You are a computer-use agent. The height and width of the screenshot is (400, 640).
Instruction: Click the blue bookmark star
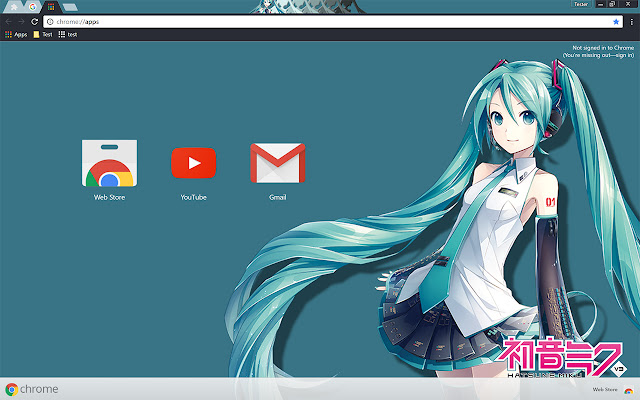click(616, 22)
